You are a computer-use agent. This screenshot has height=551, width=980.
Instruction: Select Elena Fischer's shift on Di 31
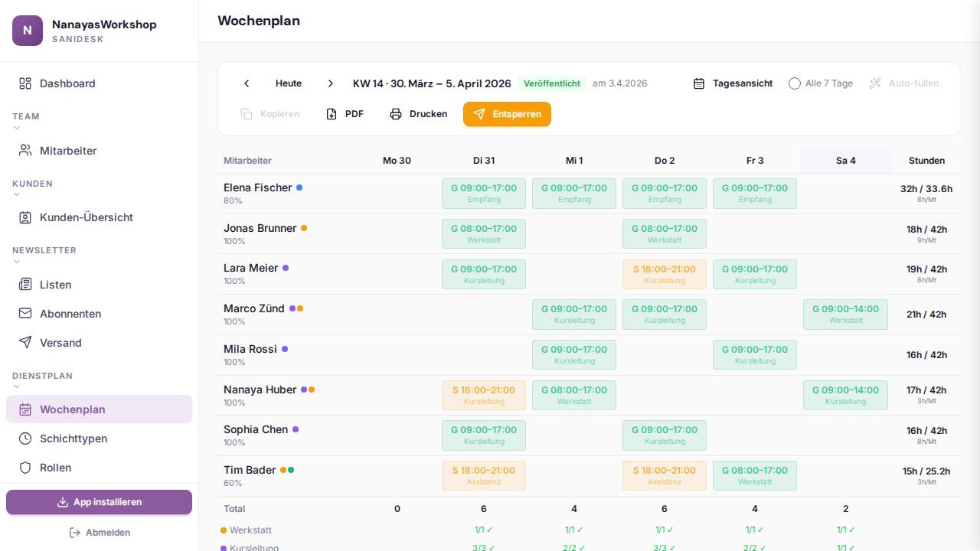483,193
